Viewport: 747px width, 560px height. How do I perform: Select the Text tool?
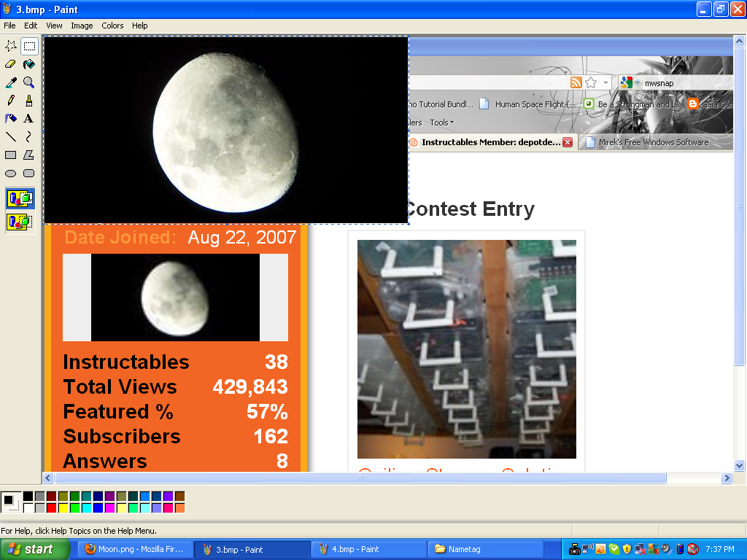(x=29, y=118)
